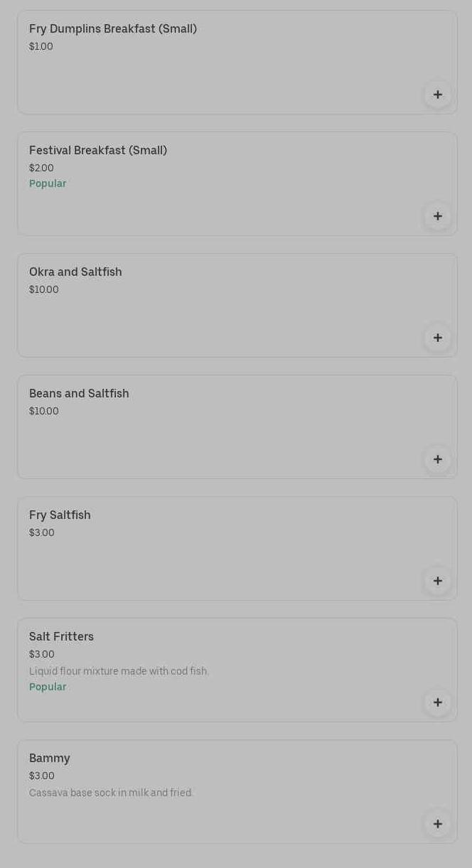The height and width of the screenshot is (868, 472).
Task: Open the Bammy item title
Action: pyautogui.click(x=50, y=759)
